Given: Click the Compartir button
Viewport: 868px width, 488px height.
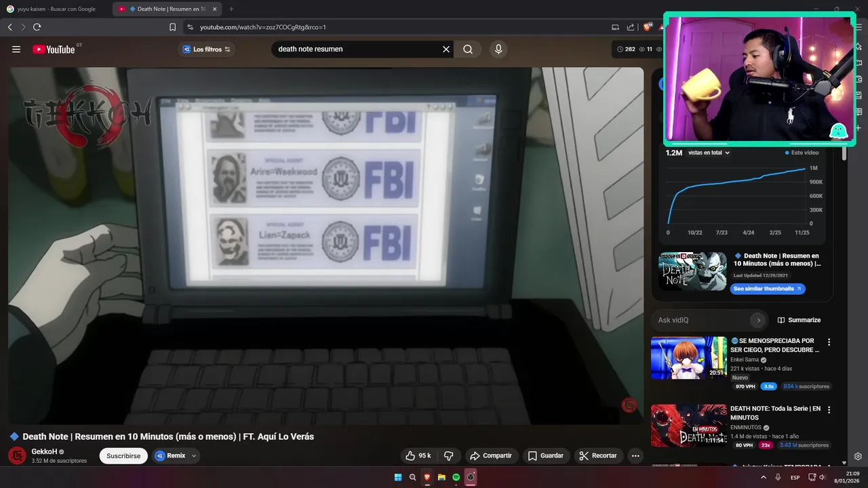Looking at the screenshot, I should tap(491, 455).
